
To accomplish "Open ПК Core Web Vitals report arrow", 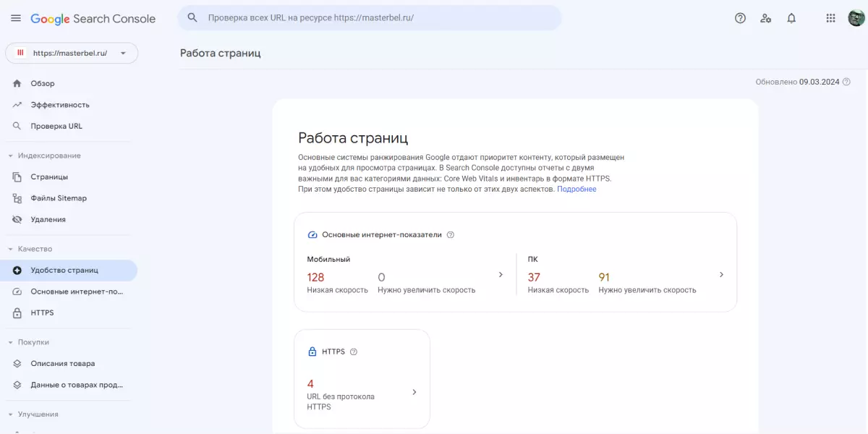I will pyautogui.click(x=721, y=275).
